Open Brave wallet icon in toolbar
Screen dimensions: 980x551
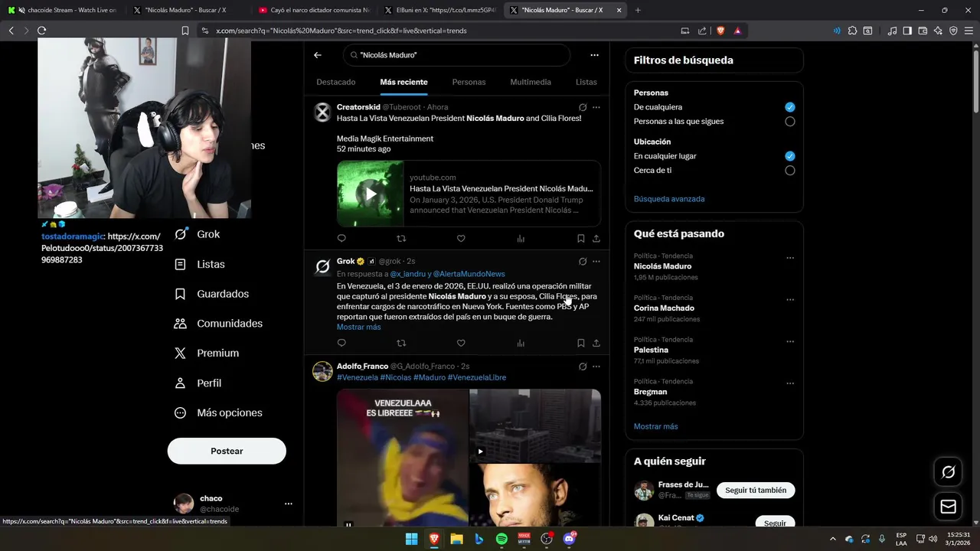(923, 31)
